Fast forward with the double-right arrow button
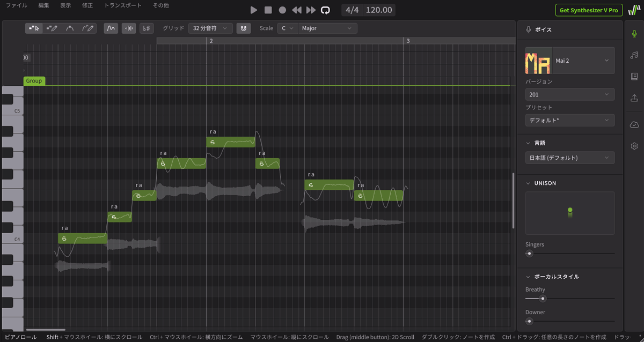Viewport: 644px width, 342px height. [311, 10]
